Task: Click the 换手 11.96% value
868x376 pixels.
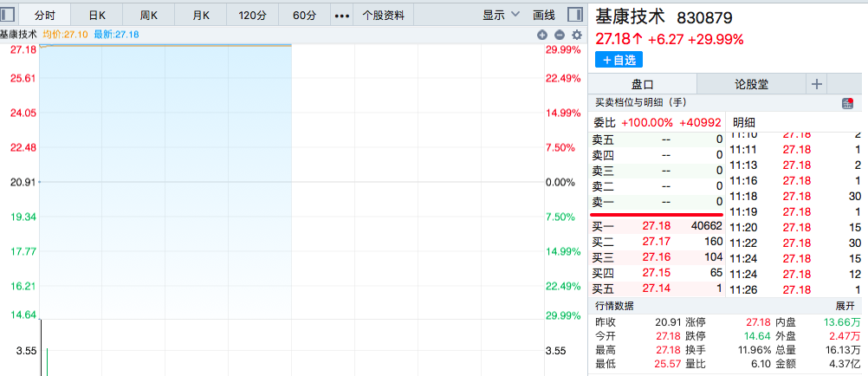Action: pos(754,350)
